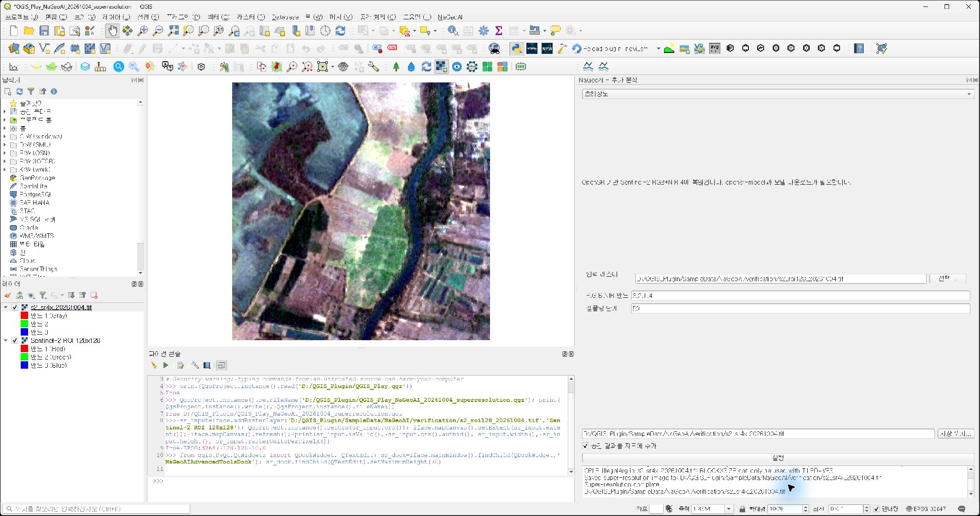The height and width of the screenshot is (516, 980).
Task: Select WMS/WMTS in the browser panel
Action: 36,236
